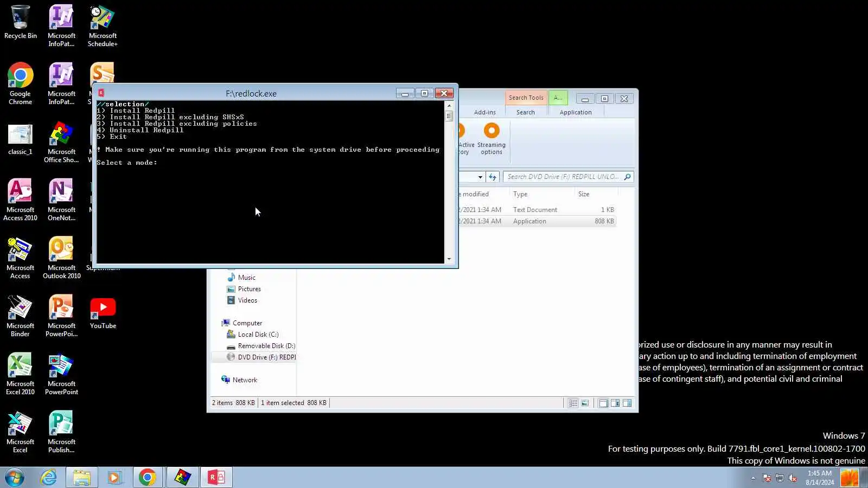The width and height of the screenshot is (868, 488).
Task: Open Windows Explorer taskbar button
Action: 82,477
